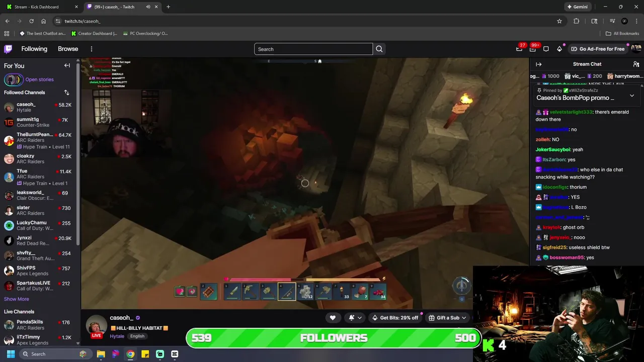Open the Windows Start menu
The height and width of the screenshot is (362, 644).
point(11,354)
